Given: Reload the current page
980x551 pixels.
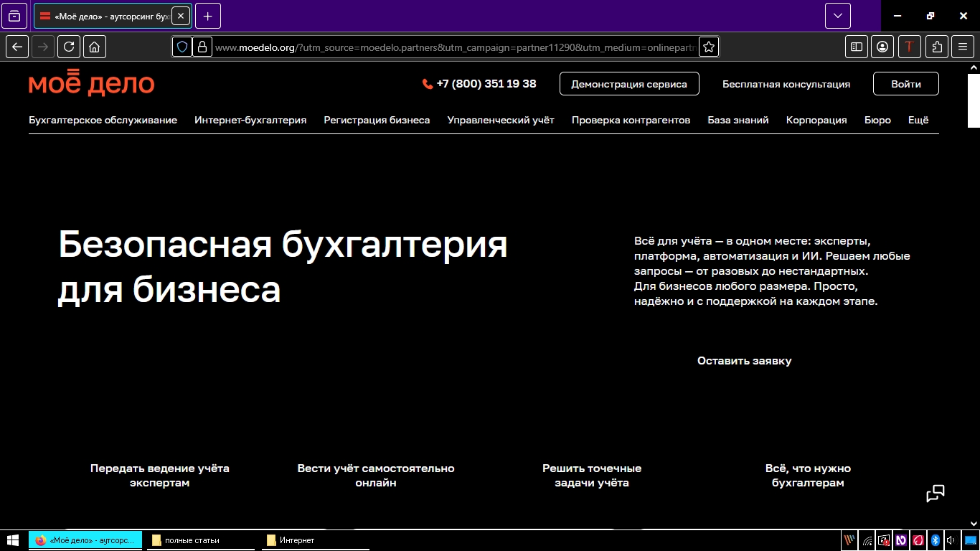Looking at the screenshot, I should pos(69,47).
